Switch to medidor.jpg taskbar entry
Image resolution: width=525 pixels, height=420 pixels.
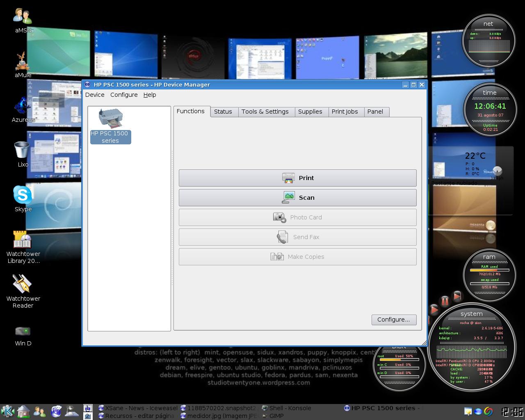pos(219,416)
